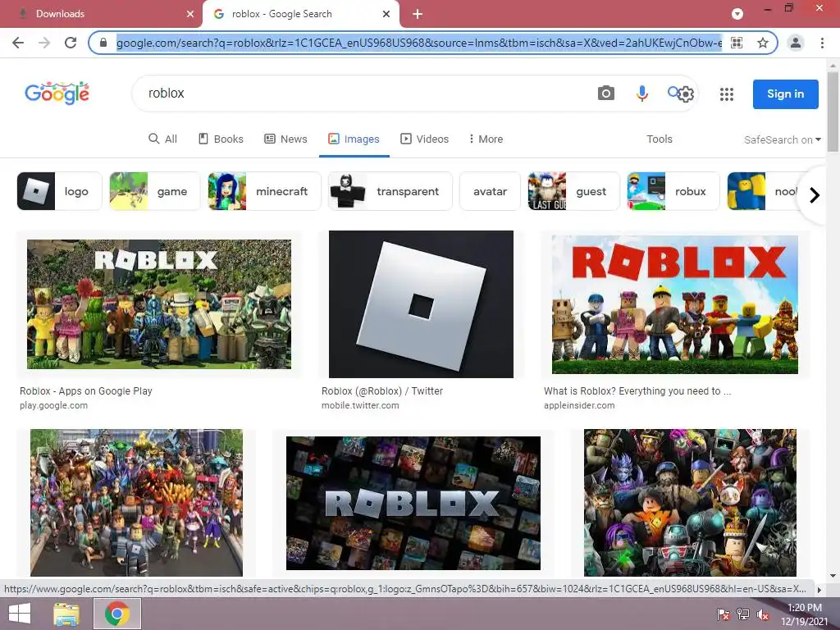Image resolution: width=840 pixels, height=630 pixels.
Task: Filter by the avatar chip
Action: click(491, 191)
